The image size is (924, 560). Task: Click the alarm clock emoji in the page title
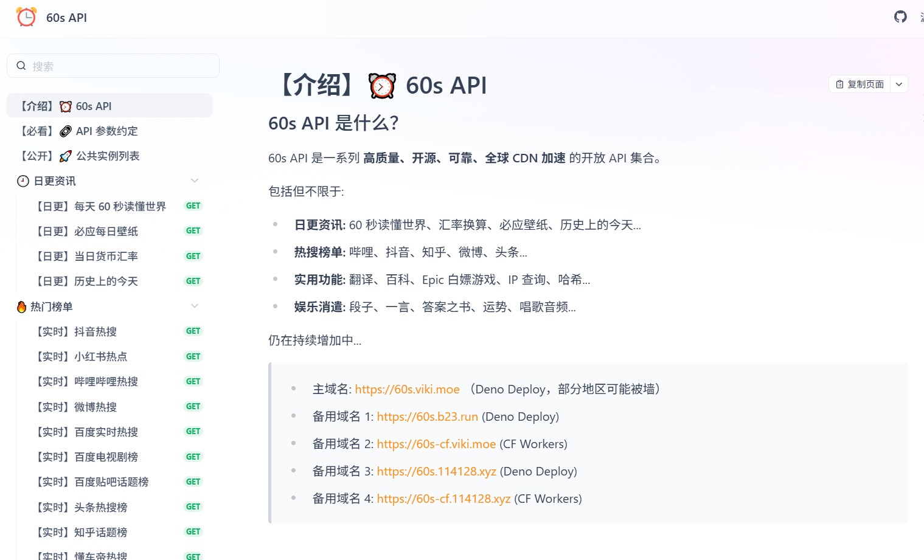click(382, 86)
